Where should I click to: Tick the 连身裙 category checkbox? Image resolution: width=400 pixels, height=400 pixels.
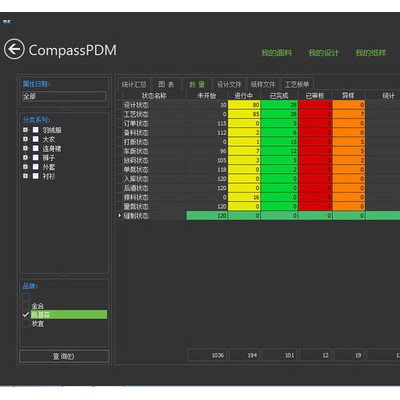point(36,148)
